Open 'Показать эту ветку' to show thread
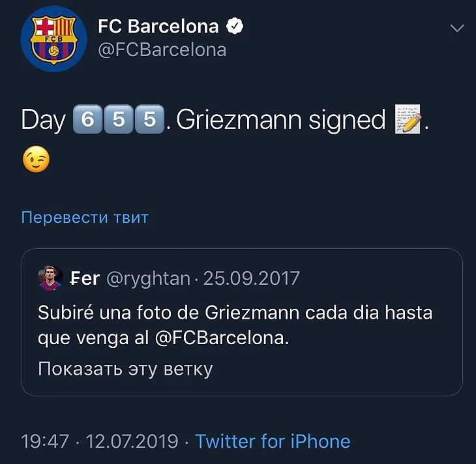Image resolution: width=476 pixels, height=464 pixels. 125,369
